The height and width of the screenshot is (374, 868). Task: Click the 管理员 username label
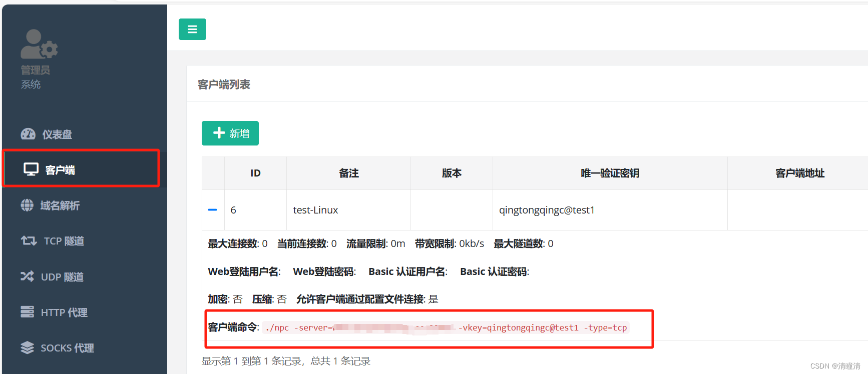coord(35,70)
